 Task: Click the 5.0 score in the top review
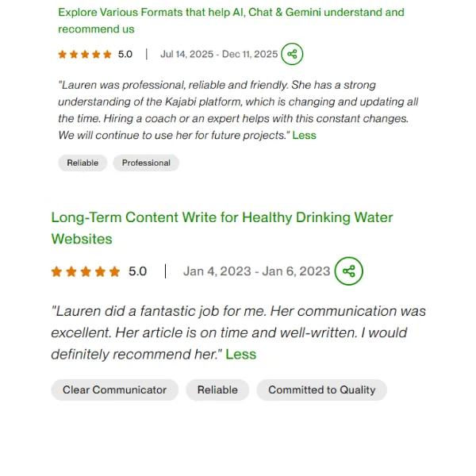click(125, 55)
